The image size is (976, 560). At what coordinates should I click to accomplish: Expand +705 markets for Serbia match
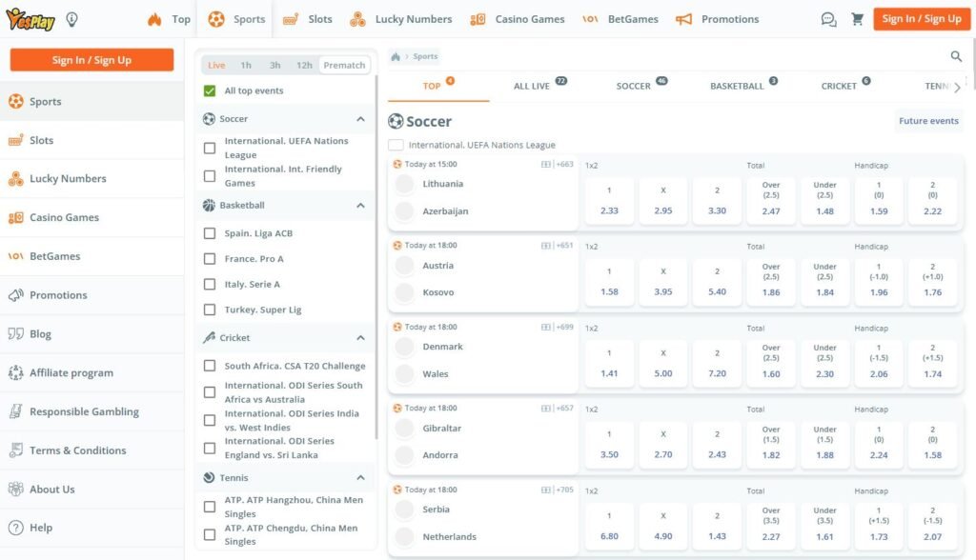pos(564,490)
